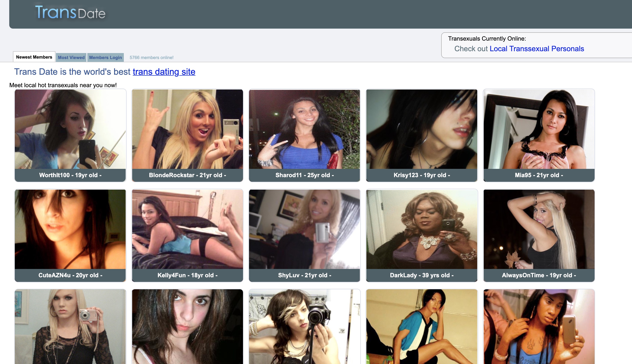View DarkLady's profile photo

[421, 230]
